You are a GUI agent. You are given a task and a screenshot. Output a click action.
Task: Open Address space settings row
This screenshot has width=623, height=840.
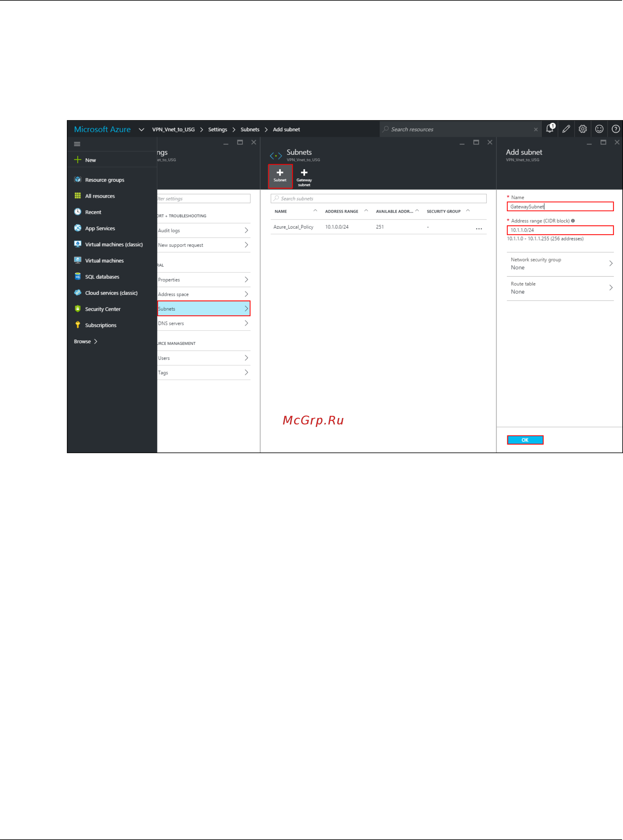click(204, 294)
